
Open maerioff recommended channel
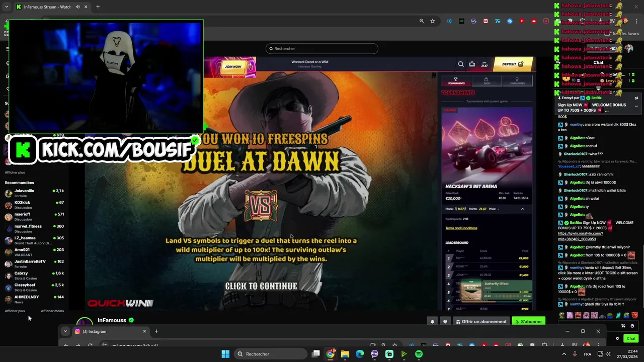pos(34,217)
